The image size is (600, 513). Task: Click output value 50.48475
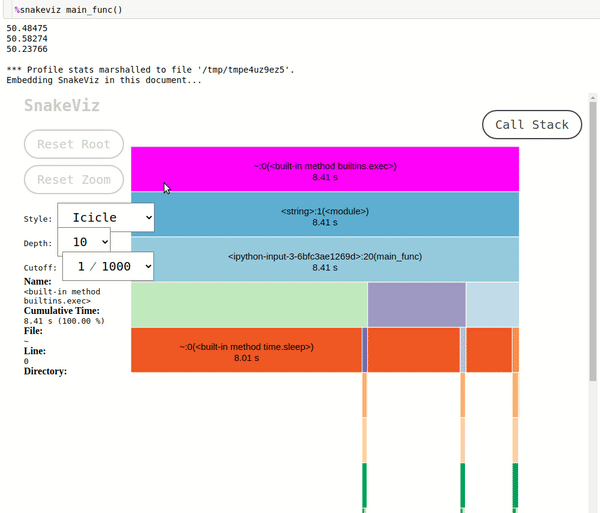[27, 28]
